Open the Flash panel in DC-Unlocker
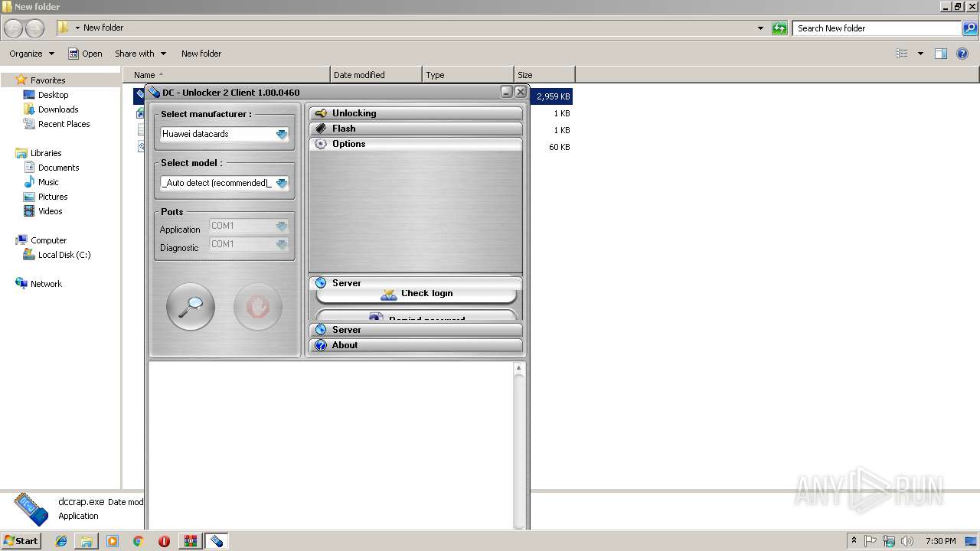 (x=416, y=129)
